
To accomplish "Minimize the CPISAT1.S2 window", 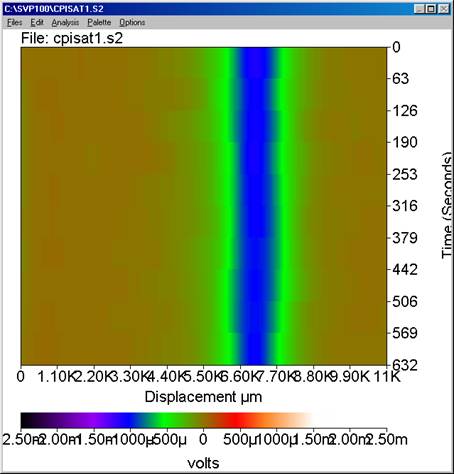I will pyautogui.click(x=420, y=9).
